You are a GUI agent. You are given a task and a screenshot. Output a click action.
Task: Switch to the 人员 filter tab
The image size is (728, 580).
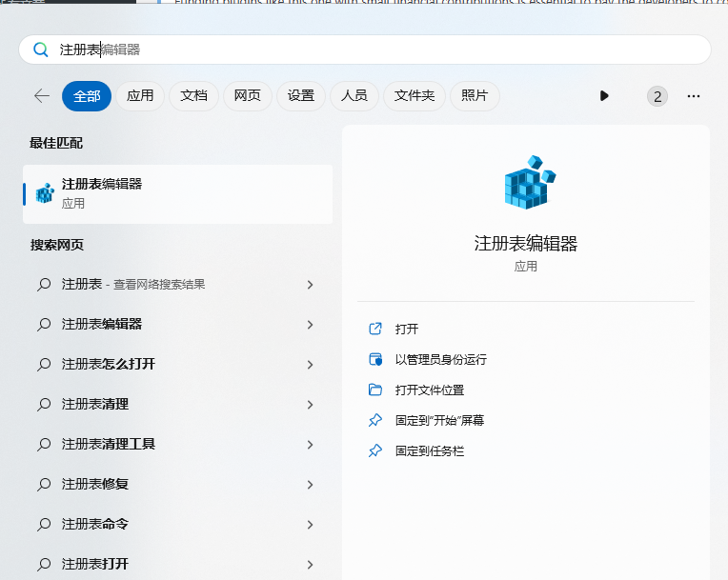click(354, 96)
